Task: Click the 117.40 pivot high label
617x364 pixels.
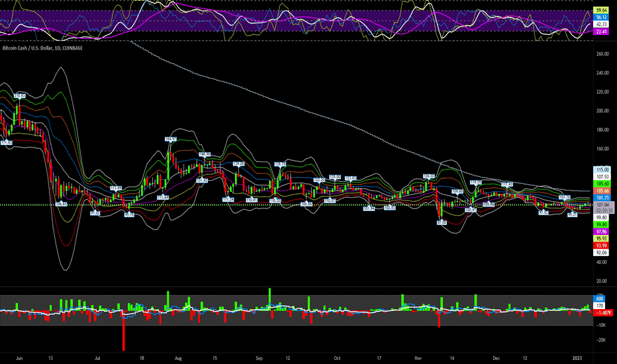Action: pyautogui.click(x=507, y=184)
